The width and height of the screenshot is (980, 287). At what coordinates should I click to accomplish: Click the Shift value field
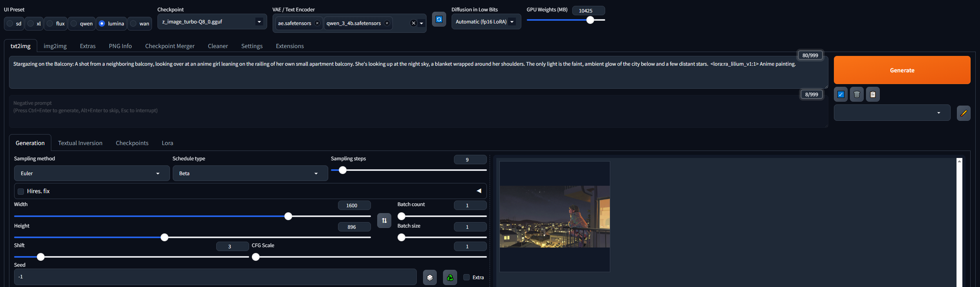click(x=232, y=246)
